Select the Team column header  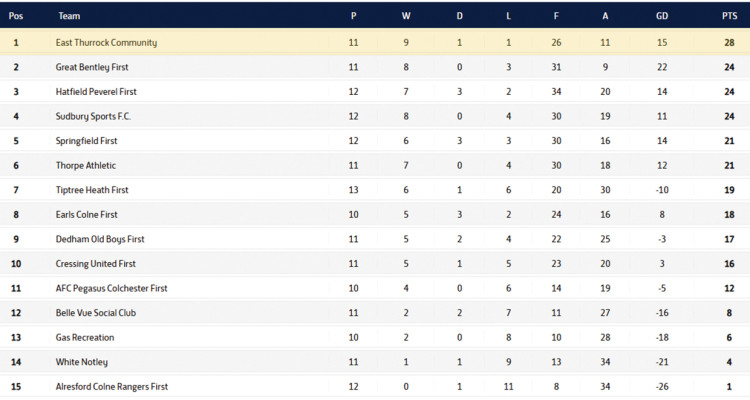coord(69,16)
